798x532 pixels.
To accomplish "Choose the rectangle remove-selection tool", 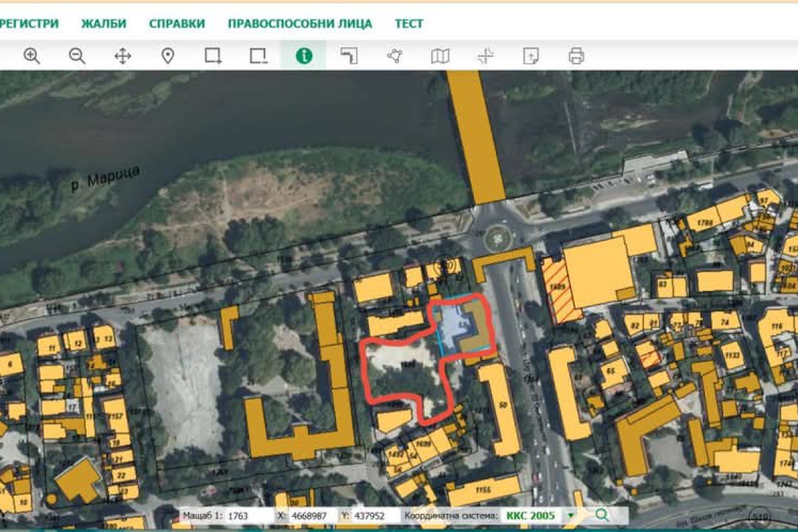I will [x=258, y=56].
